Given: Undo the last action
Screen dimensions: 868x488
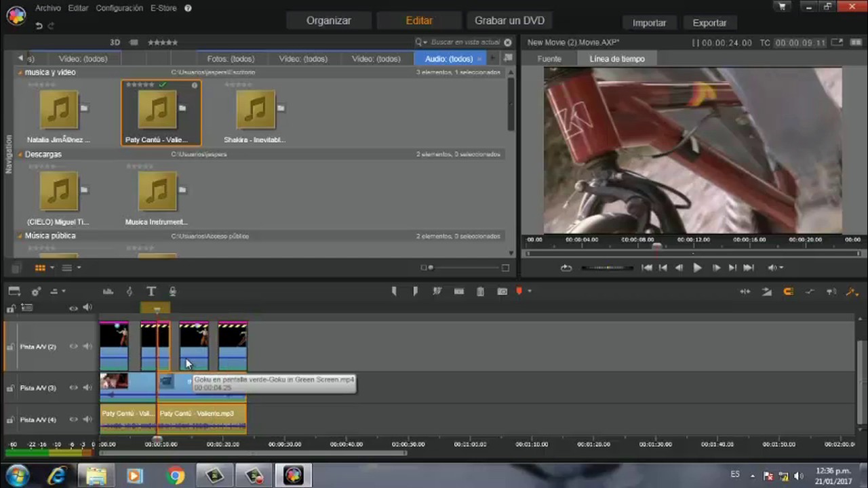Looking at the screenshot, I should point(39,26).
